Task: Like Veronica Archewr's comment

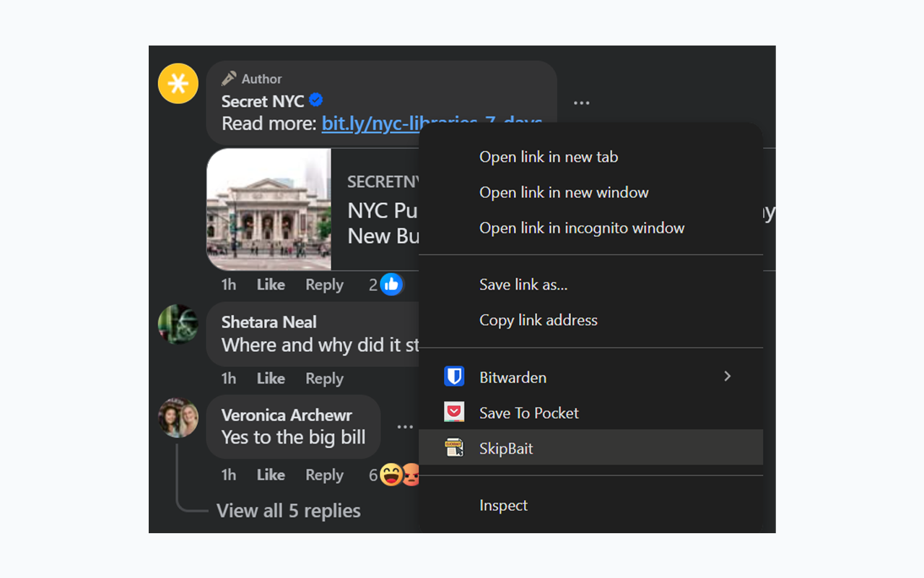Action: click(x=271, y=475)
